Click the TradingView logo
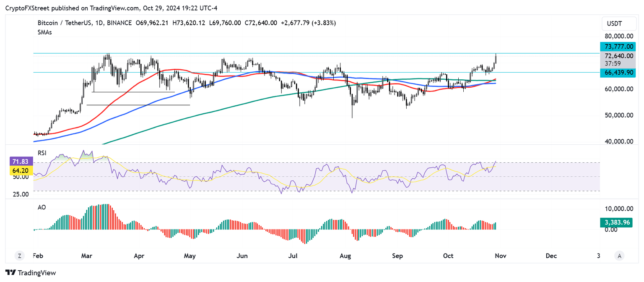The width and height of the screenshot is (644, 282). (29, 273)
